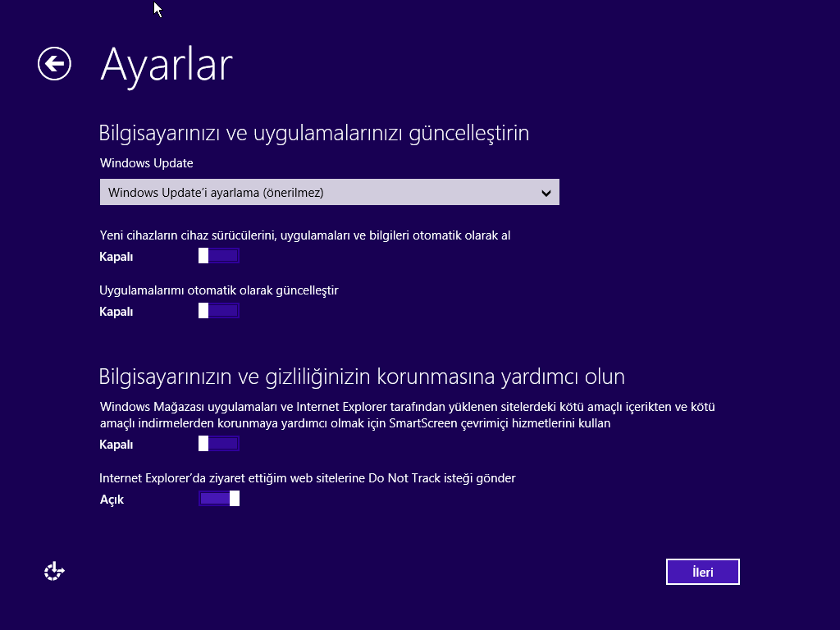
Task: Go back using the circled arrow icon
Action: click(x=54, y=64)
